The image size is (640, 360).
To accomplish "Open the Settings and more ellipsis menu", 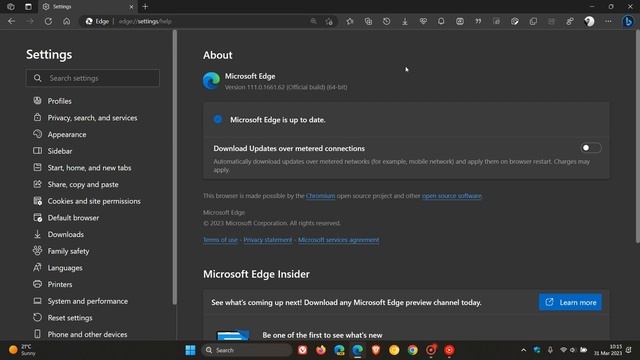I will point(608,21).
